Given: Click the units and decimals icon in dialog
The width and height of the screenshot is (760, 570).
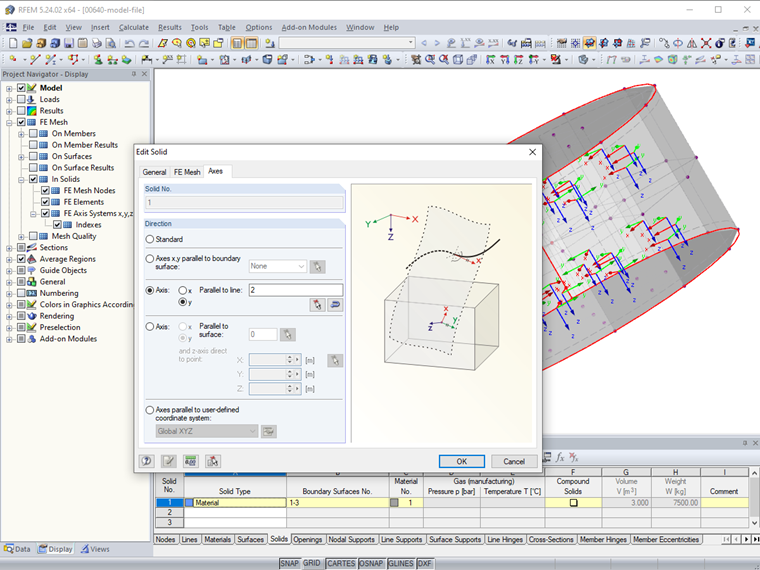Looking at the screenshot, I should (x=191, y=461).
